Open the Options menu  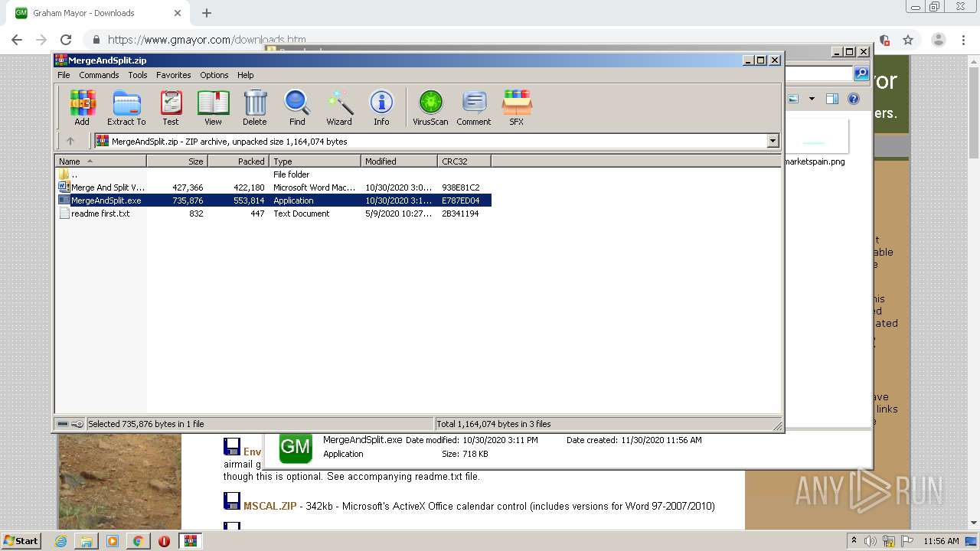pyautogui.click(x=214, y=75)
